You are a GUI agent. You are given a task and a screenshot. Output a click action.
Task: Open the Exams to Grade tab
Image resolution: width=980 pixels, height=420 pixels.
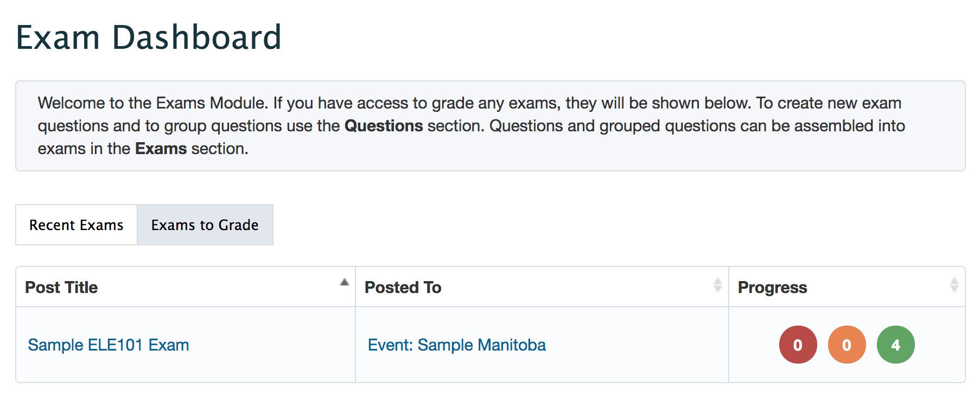205,225
